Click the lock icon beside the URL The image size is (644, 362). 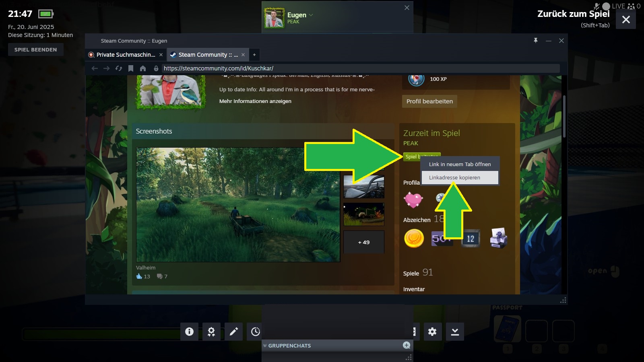coord(156,68)
